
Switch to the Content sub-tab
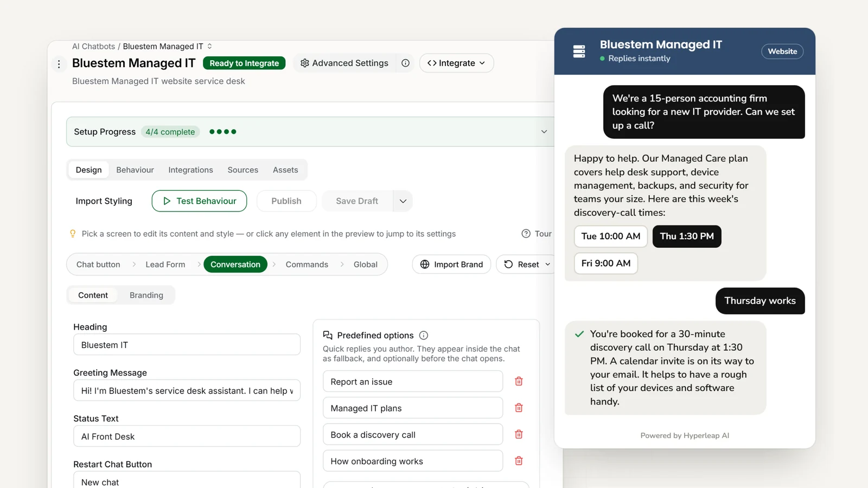[x=93, y=296]
